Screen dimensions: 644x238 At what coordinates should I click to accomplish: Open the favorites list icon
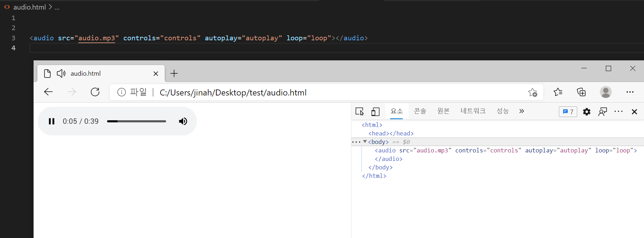pos(558,92)
